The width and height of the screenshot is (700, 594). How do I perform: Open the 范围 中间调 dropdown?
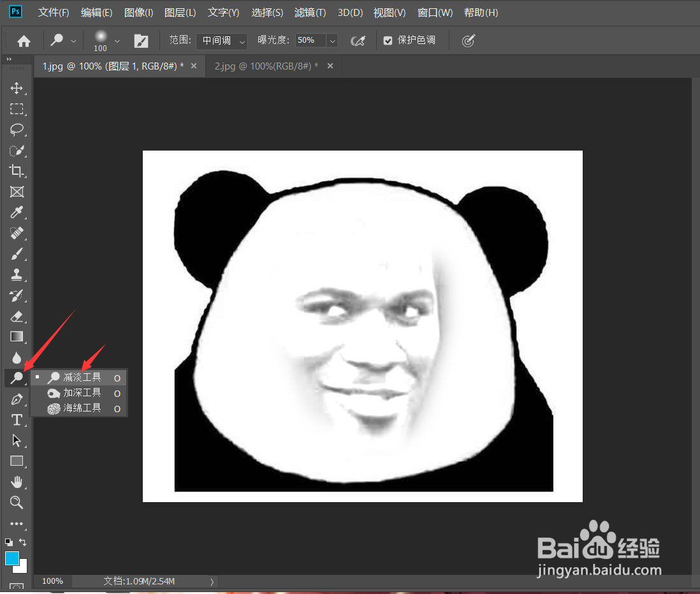(x=222, y=41)
